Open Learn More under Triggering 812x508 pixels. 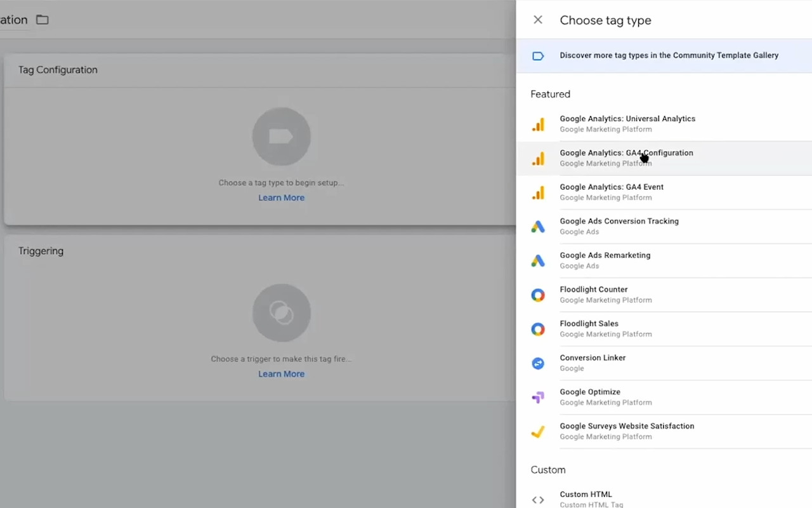coord(281,374)
